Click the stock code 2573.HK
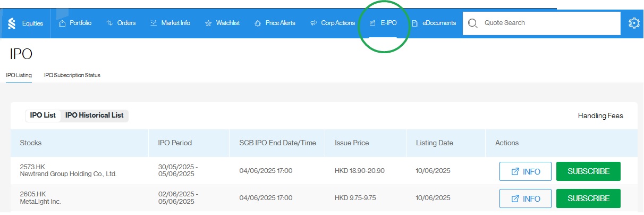The width and height of the screenshot is (644, 215). 33,167
